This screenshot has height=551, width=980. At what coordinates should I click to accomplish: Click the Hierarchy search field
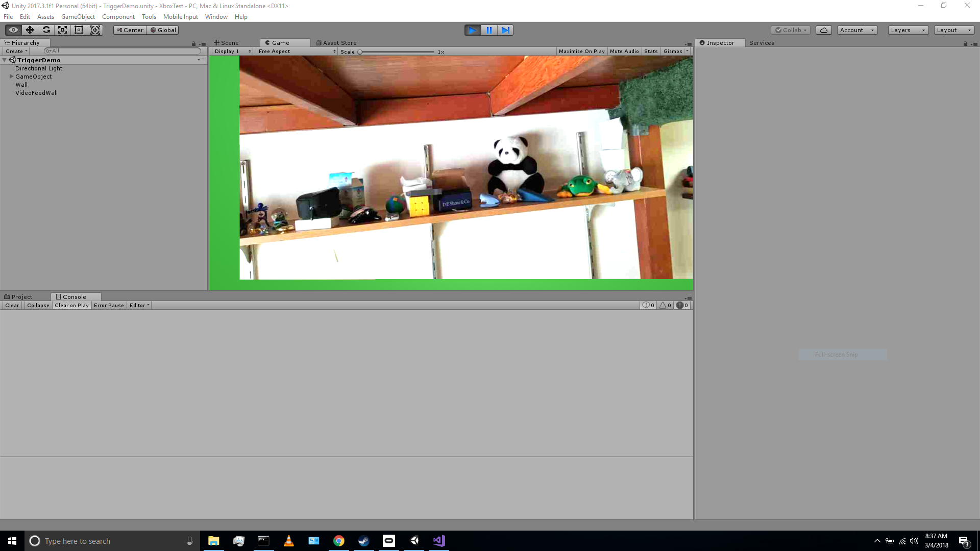click(122, 51)
